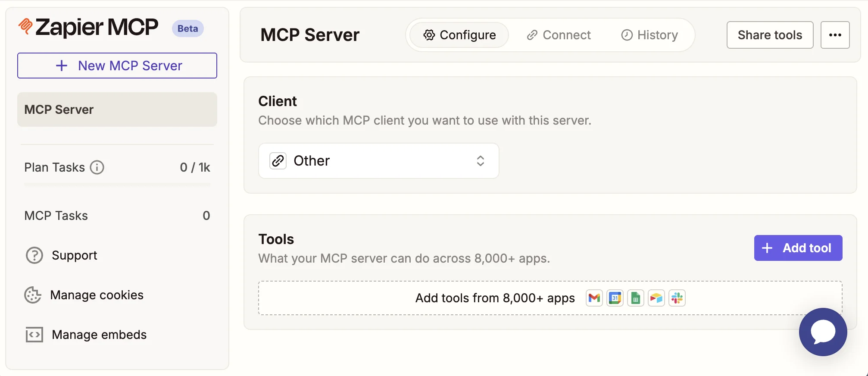Image resolution: width=868 pixels, height=376 pixels.
Task: Click the MCP Tasks label
Action: [x=56, y=216]
